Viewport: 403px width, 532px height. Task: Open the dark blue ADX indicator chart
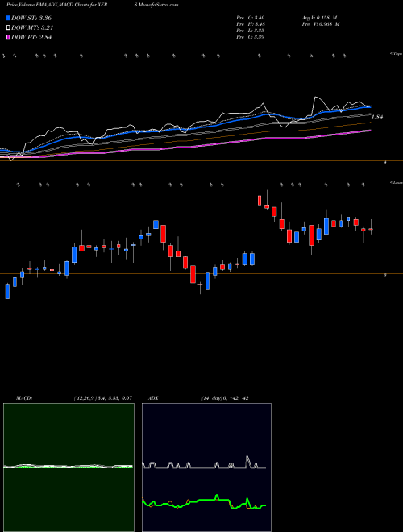pos(206,468)
